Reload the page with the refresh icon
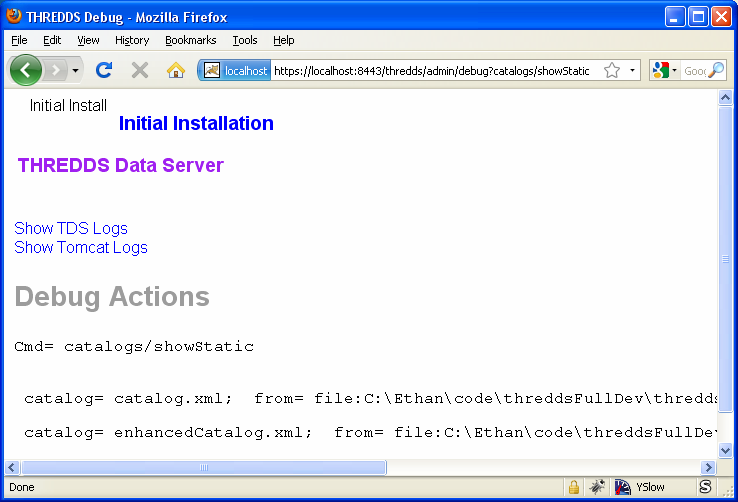738x502 pixels. pyautogui.click(x=103, y=70)
